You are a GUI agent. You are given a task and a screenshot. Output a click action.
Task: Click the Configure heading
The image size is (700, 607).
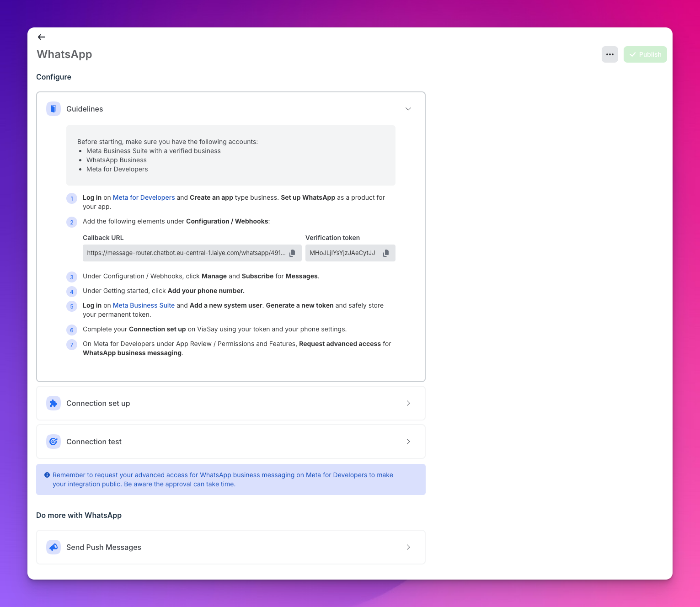pyautogui.click(x=53, y=77)
